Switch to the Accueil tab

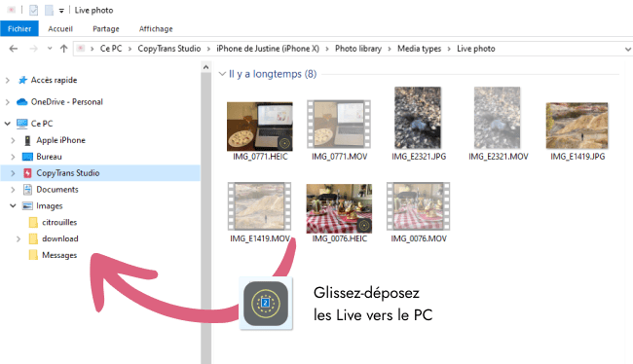pos(60,28)
